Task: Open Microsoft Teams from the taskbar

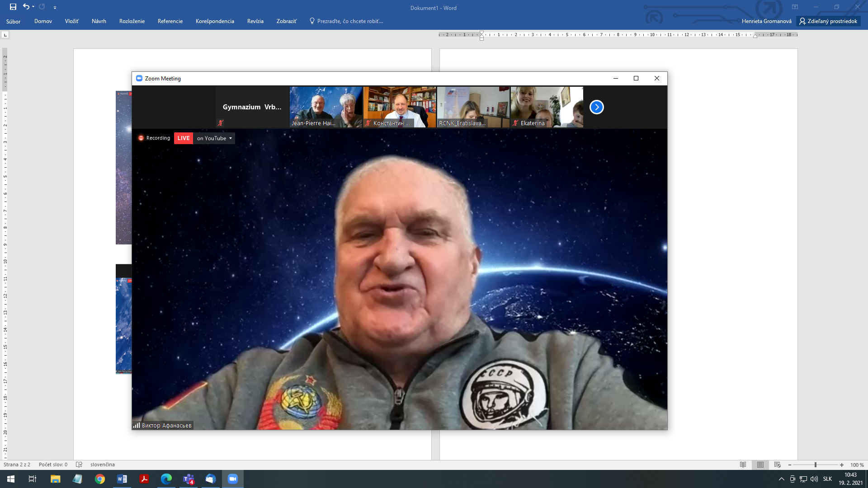Action: 189,479
